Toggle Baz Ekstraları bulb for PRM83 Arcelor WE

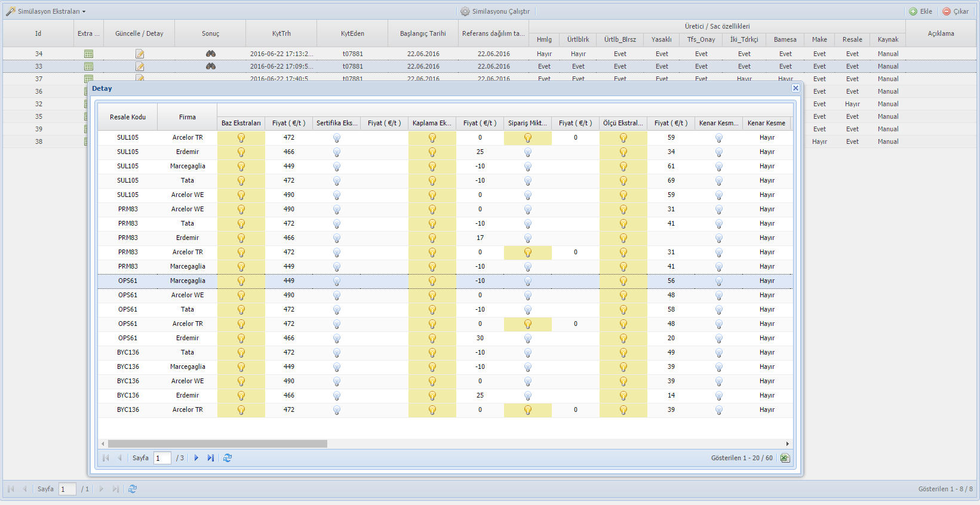tap(241, 209)
